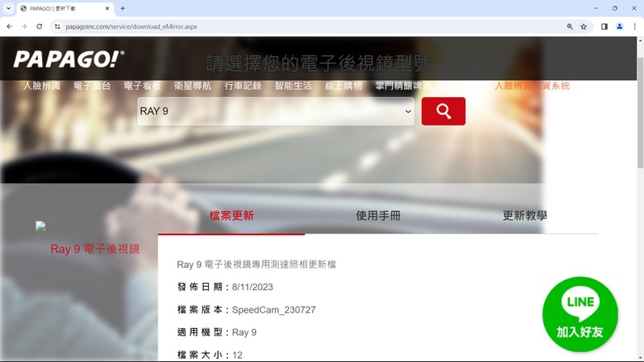This screenshot has width=644, height=362.
Task: Click the zoom magnifier icon in address bar
Action: 570,26
